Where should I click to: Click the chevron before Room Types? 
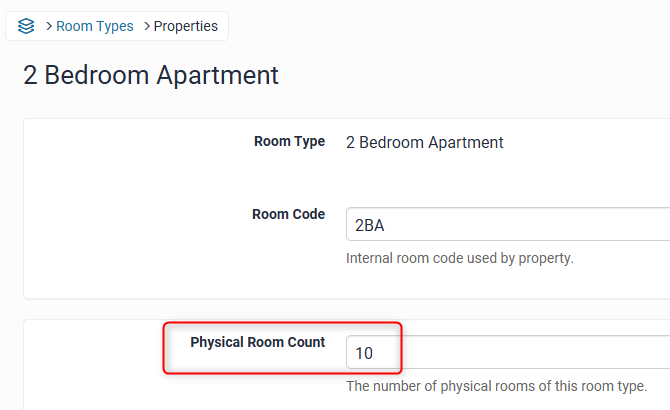click(49, 27)
